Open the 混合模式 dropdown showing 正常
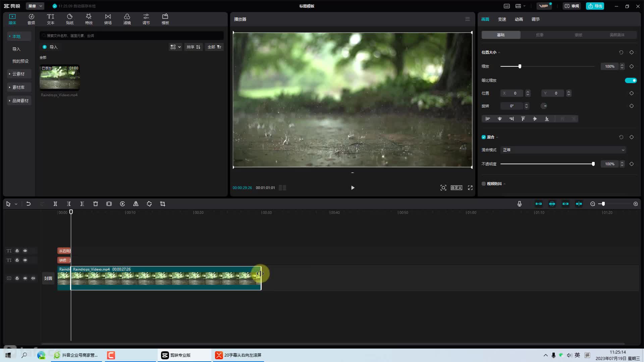Screen dimensions: 644x362 pos(563,150)
